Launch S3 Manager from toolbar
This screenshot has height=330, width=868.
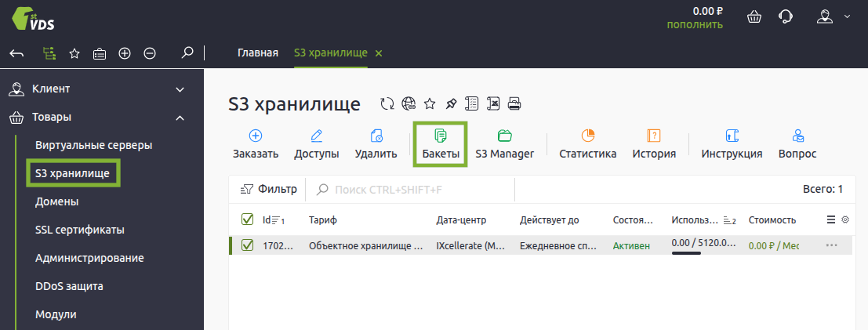(x=504, y=143)
